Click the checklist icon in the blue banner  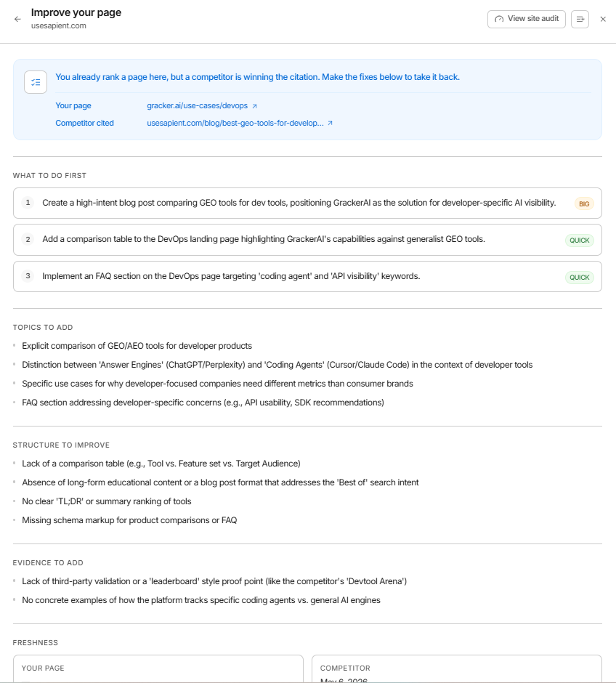(36, 82)
